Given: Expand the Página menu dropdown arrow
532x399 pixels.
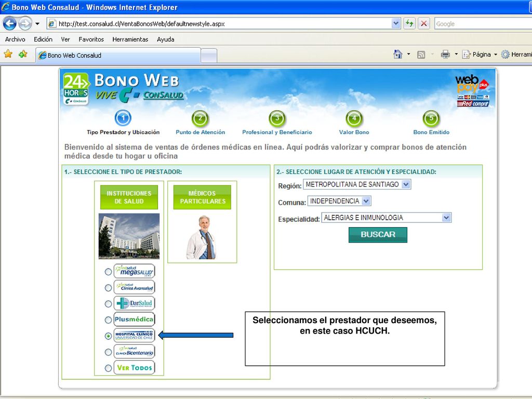Looking at the screenshot, I should pyautogui.click(x=495, y=54).
